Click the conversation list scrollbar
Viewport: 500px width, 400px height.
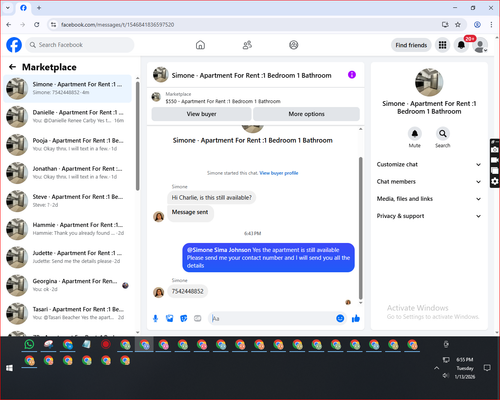click(x=137, y=136)
